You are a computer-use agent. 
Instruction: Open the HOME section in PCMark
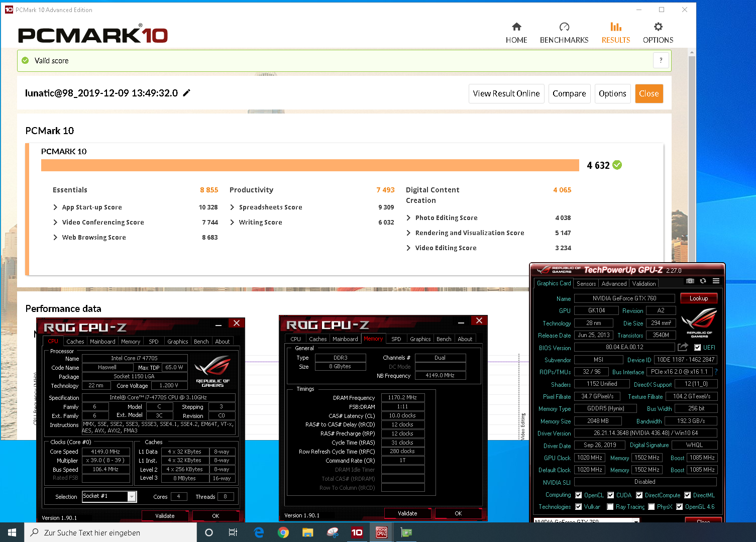click(516, 33)
